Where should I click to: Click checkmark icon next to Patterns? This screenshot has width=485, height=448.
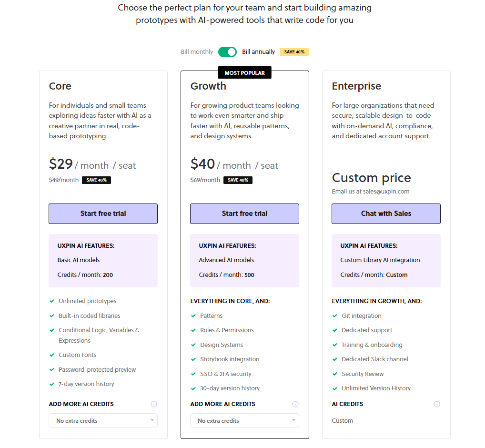pyautogui.click(x=193, y=316)
